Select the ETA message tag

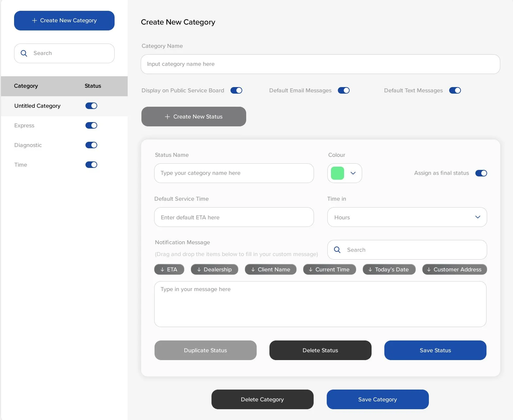pos(169,269)
